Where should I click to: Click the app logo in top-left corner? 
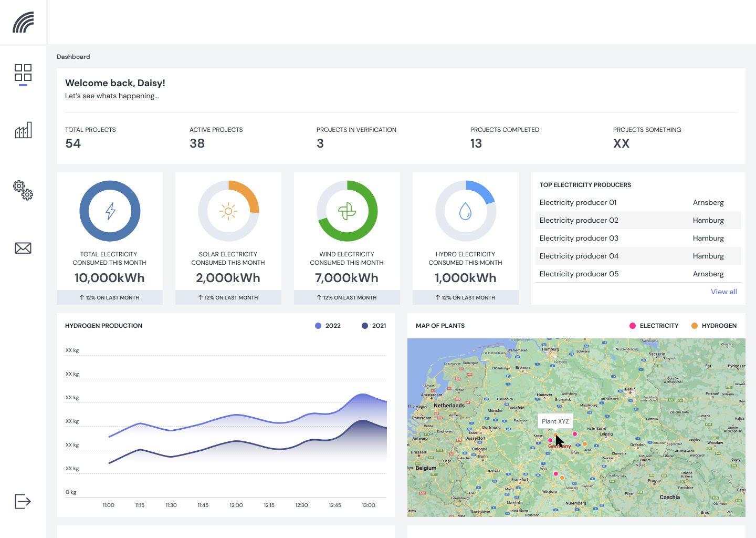point(23,22)
